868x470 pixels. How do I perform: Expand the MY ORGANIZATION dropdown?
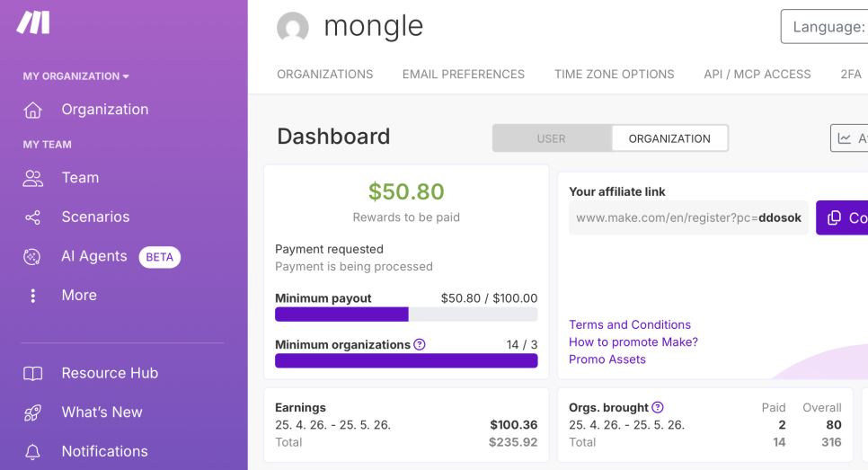pos(75,76)
